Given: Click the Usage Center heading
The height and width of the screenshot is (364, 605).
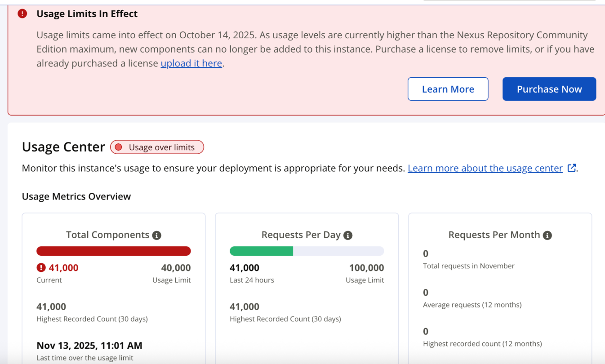Looking at the screenshot, I should pos(63,147).
